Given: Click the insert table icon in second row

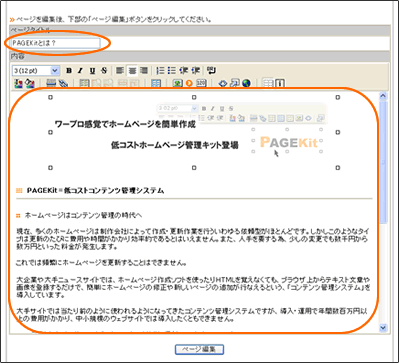Looking at the screenshot, I should (x=84, y=83).
